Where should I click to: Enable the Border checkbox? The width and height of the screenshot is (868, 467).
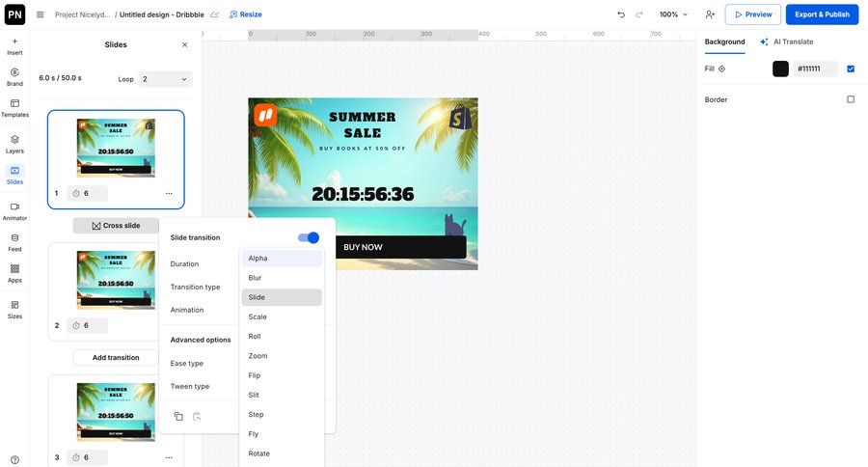(x=851, y=99)
